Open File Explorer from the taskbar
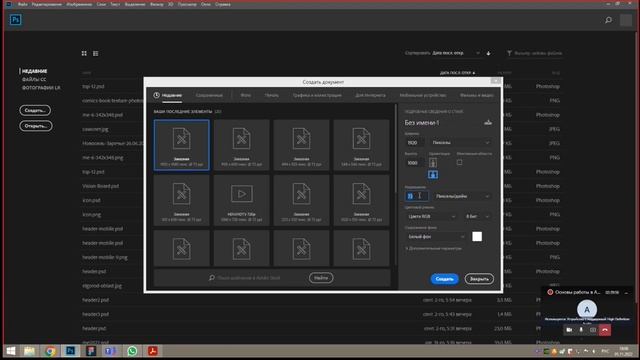Screen dimensions: 640x360 (29, 351)
